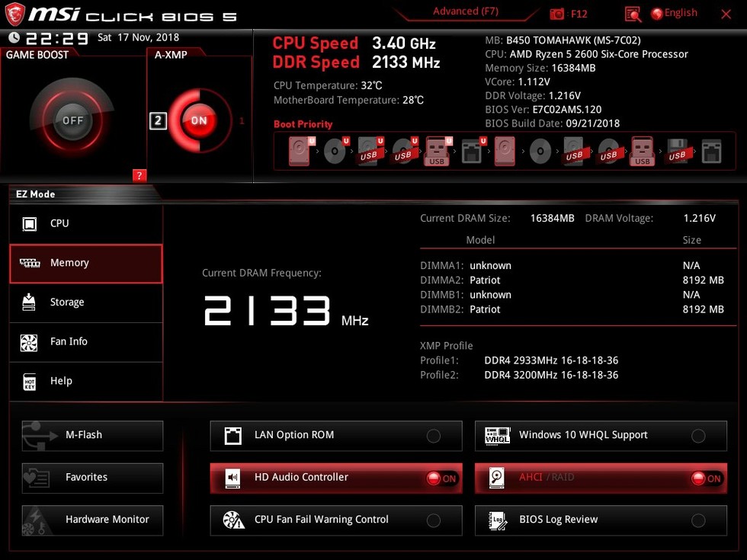Change language from English

click(x=681, y=13)
